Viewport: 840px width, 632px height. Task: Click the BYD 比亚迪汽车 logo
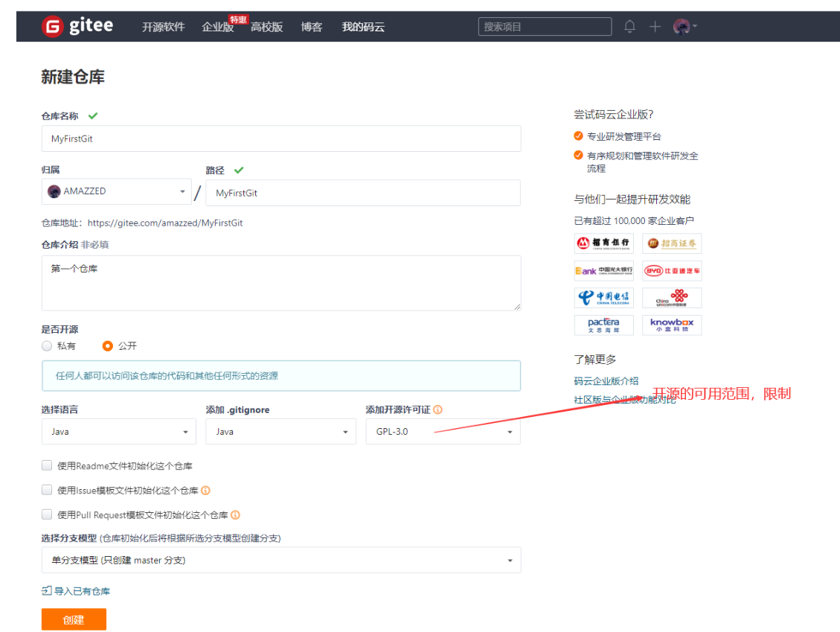pyautogui.click(x=672, y=271)
